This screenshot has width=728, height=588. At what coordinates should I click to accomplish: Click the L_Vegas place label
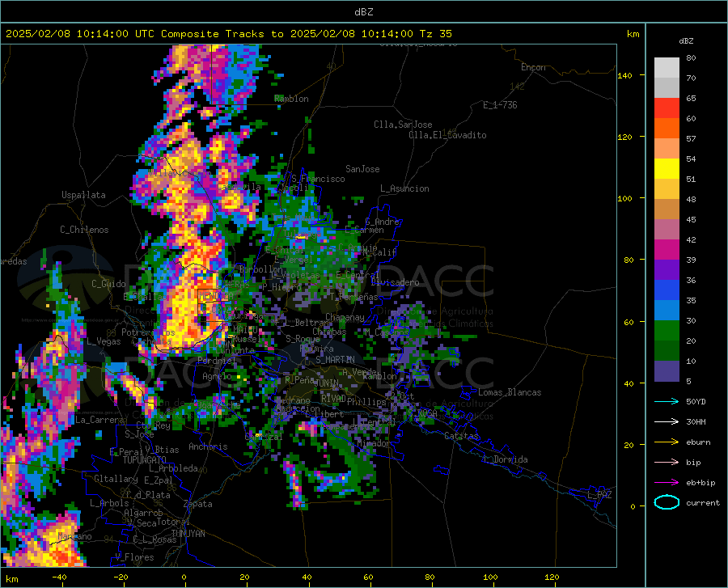(104, 341)
